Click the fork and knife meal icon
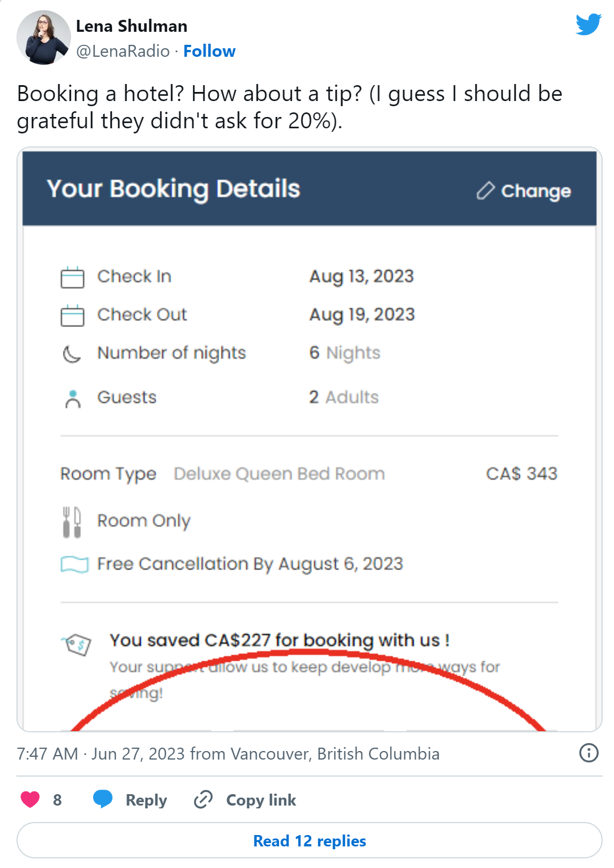This screenshot has height=868, width=614. tap(72, 522)
